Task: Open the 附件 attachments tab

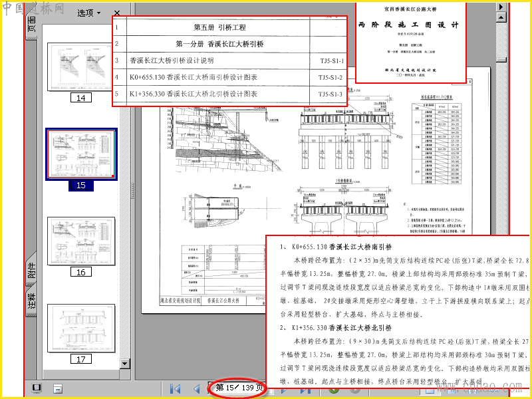Action: (x=31, y=270)
